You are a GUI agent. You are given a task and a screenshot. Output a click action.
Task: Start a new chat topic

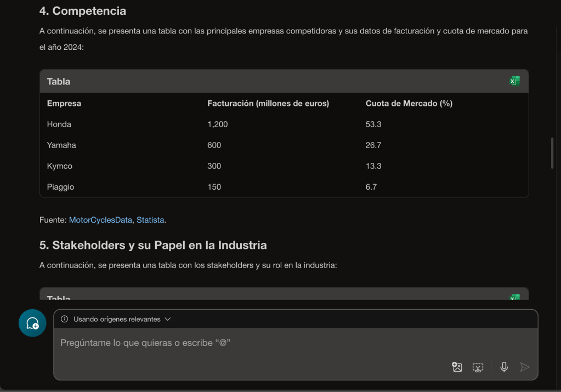pyautogui.click(x=32, y=323)
